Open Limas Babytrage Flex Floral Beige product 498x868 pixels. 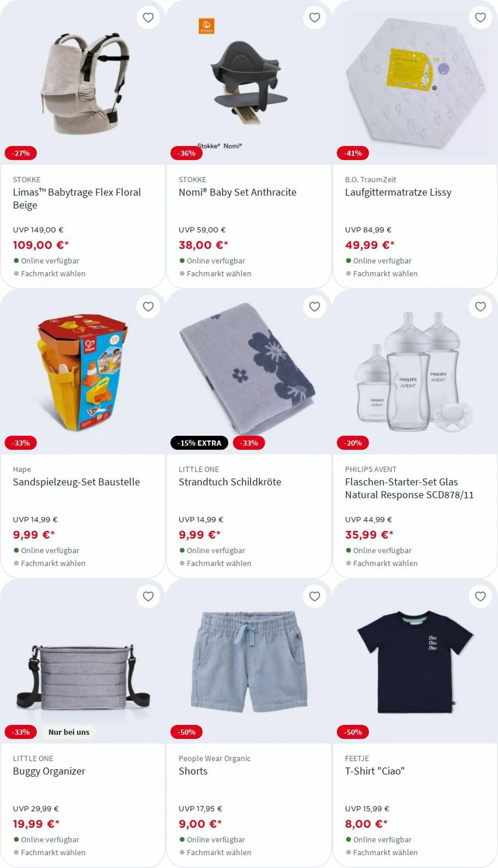[77, 198]
